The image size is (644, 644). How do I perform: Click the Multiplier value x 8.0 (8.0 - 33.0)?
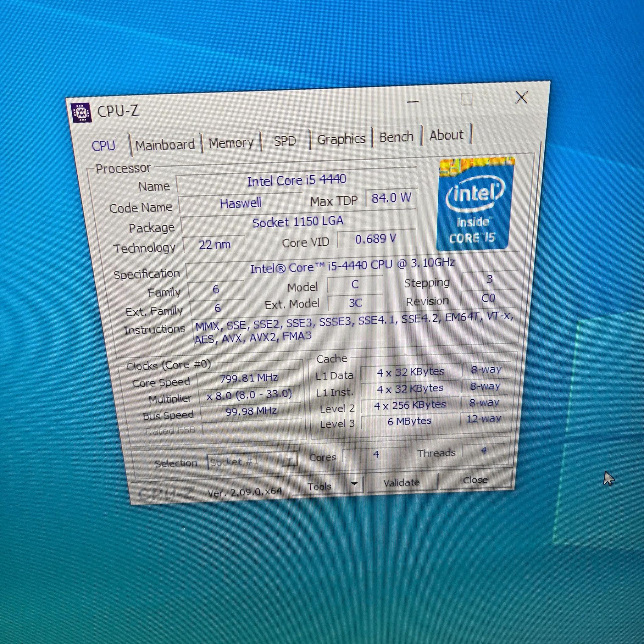[250, 394]
